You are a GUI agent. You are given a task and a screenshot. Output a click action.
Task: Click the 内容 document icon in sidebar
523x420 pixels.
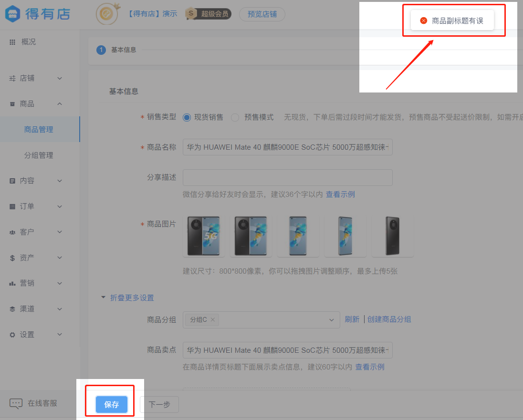[x=12, y=181]
